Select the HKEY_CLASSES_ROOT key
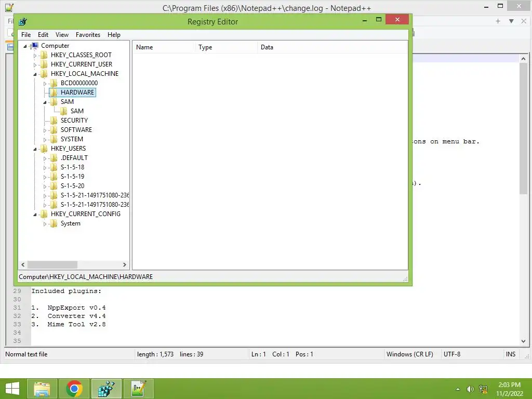The height and width of the screenshot is (399, 532). click(81, 55)
